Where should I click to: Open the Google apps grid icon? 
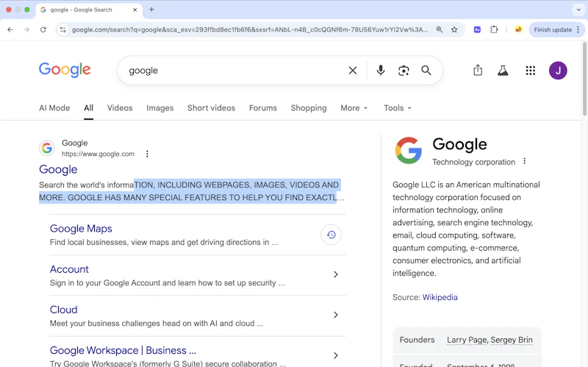click(x=530, y=70)
